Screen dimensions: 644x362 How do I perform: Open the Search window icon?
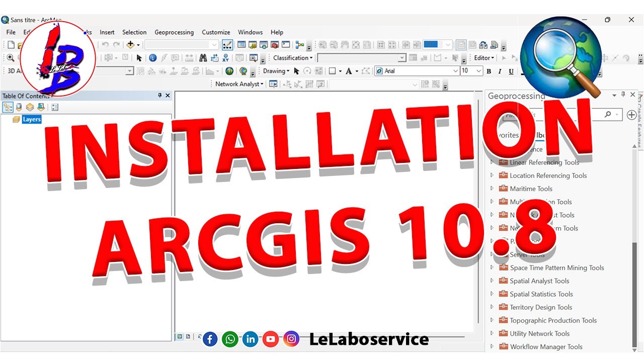click(264, 45)
